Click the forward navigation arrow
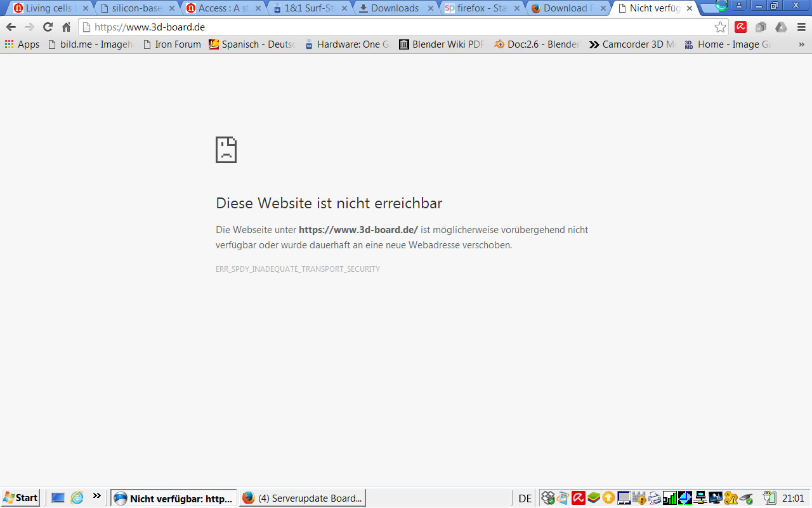Image resolution: width=812 pixels, height=508 pixels. click(x=29, y=27)
